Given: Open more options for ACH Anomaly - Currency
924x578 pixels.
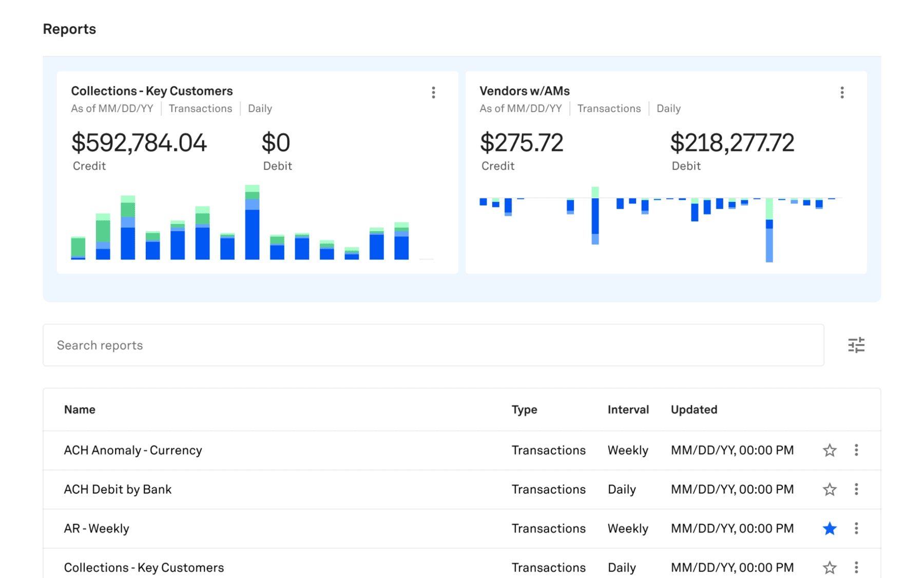Looking at the screenshot, I should pyautogui.click(x=856, y=450).
